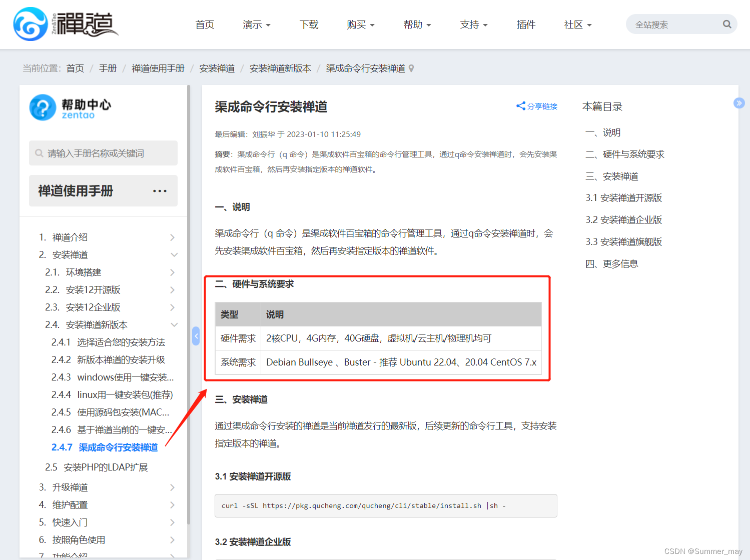Screen dimensions: 750x560
Task: Jump to 三、安装禅道 in table of contents
Action: (x=612, y=176)
